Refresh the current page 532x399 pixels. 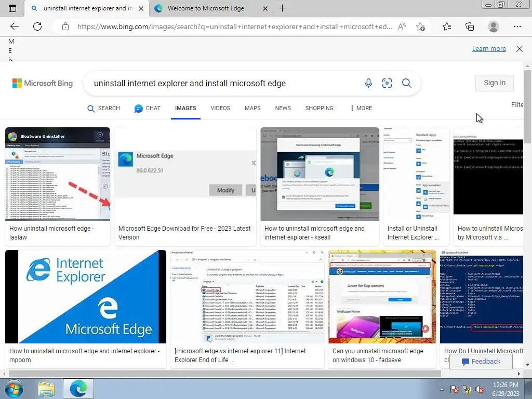point(37,26)
